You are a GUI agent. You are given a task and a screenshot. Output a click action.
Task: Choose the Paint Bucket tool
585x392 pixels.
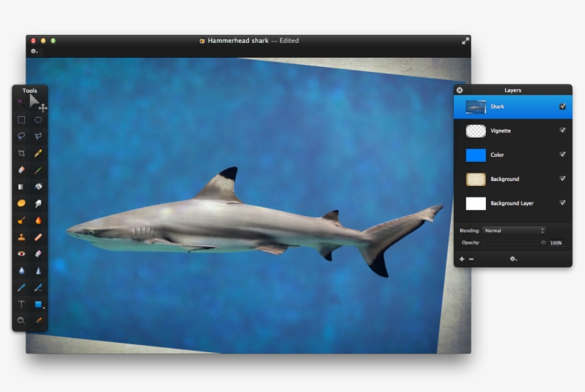click(x=38, y=187)
